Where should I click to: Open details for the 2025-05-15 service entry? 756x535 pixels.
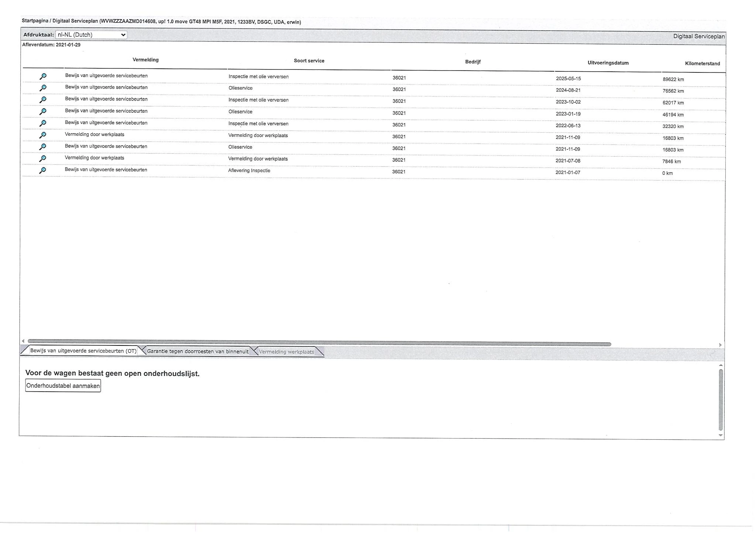pos(43,76)
